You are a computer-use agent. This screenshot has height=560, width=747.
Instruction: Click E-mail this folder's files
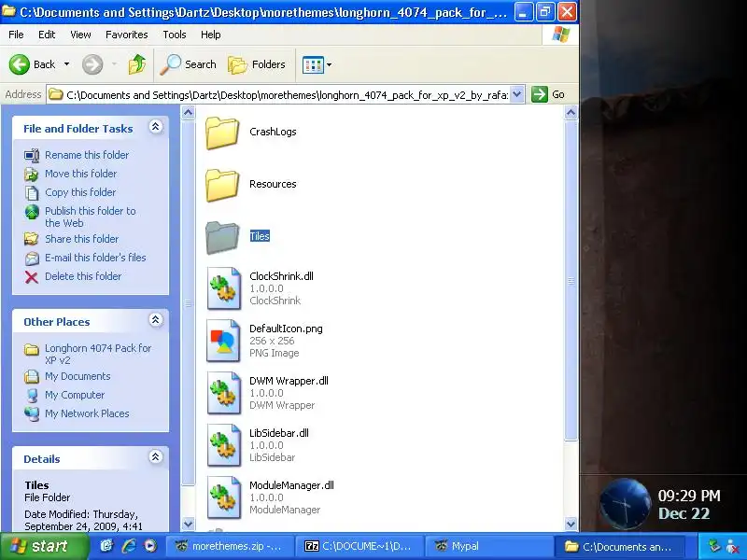tap(95, 258)
